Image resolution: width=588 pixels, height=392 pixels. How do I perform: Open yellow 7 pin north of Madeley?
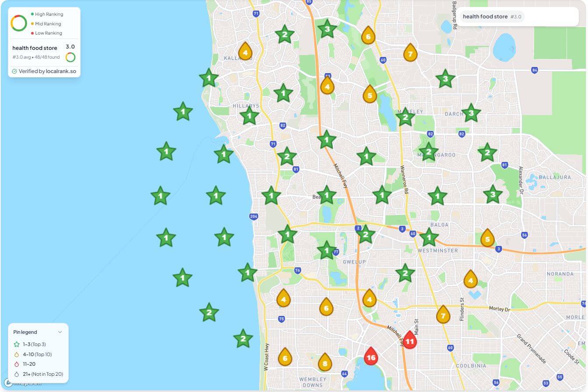[410, 52]
